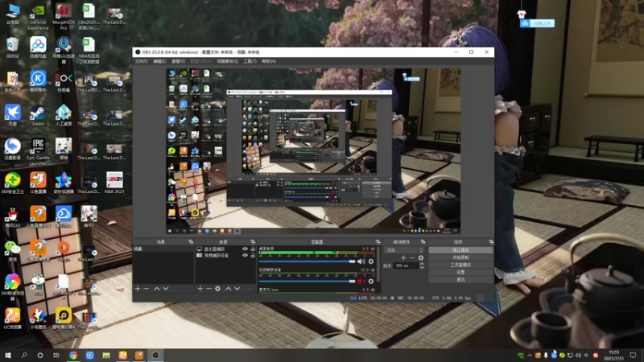This screenshot has height=362, width=644.
Task: Open the File menu in OBS
Action: click(142, 61)
